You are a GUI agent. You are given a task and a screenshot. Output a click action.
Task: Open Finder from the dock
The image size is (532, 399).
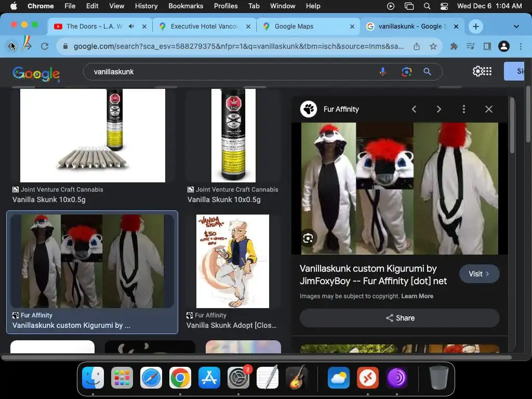click(93, 377)
